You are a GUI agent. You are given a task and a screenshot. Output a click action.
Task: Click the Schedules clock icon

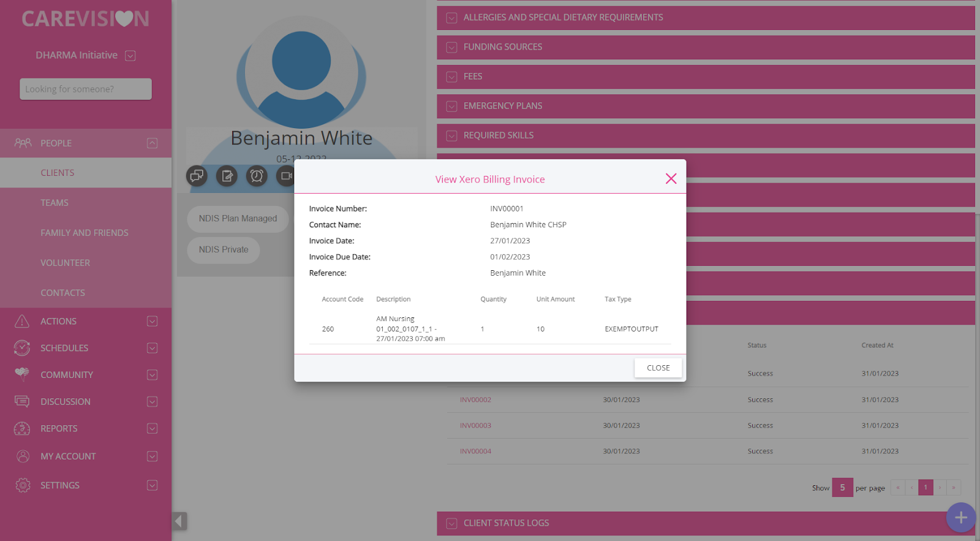click(22, 348)
